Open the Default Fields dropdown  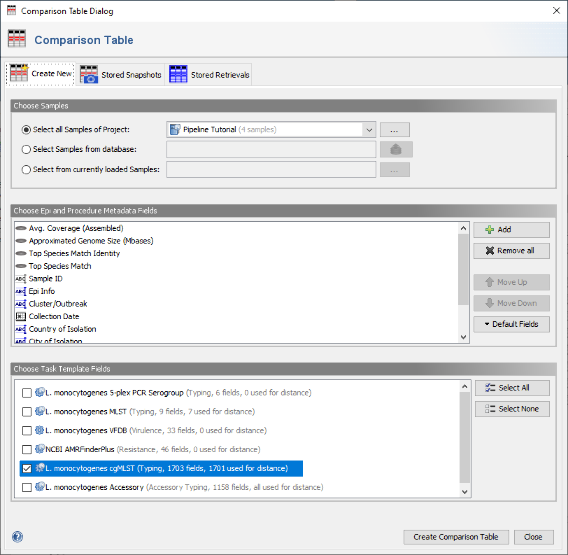pyautogui.click(x=511, y=324)
